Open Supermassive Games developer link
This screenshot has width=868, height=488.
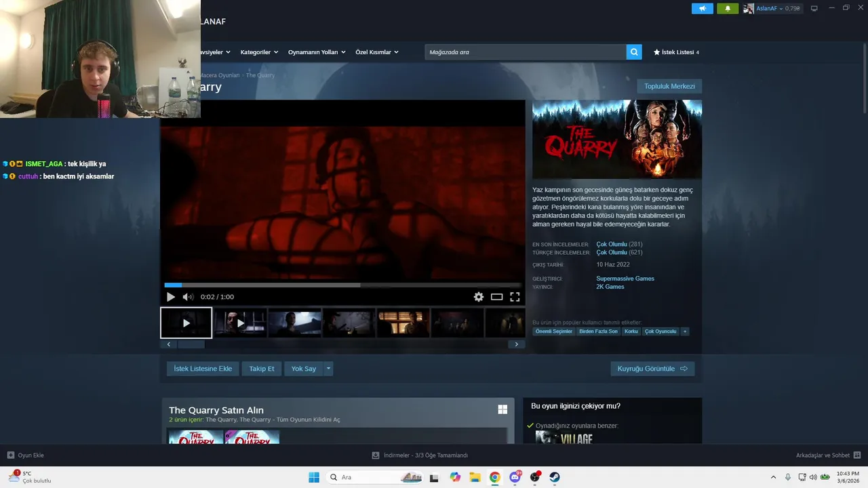point(625,279)
